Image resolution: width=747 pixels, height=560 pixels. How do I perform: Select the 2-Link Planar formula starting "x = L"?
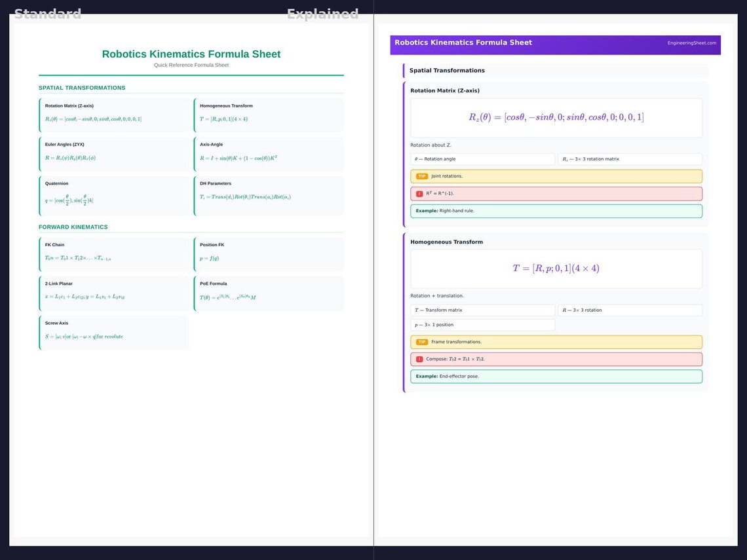(x=85, y=297)
